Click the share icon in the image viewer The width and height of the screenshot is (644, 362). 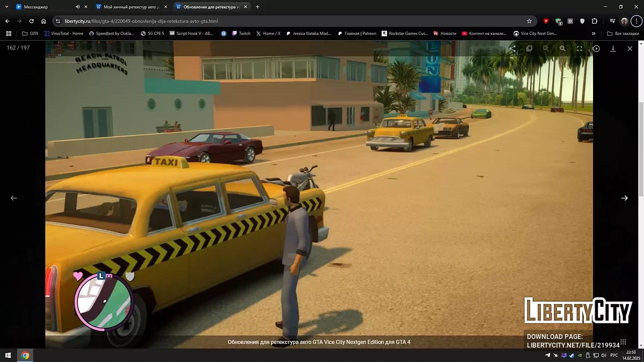(x=513, y=48)
